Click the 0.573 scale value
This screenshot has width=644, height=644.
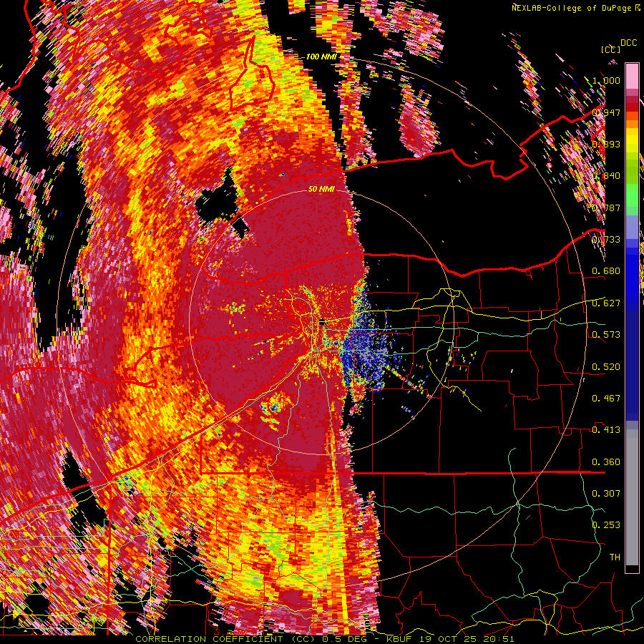606,335
